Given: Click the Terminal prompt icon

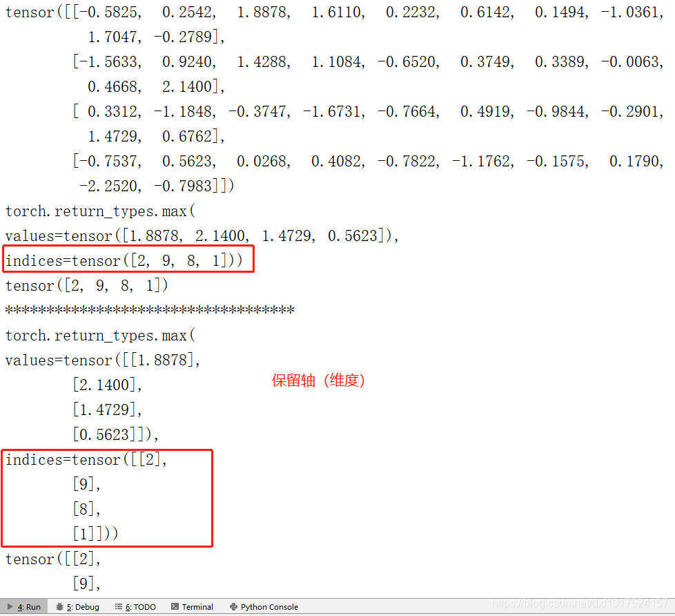Looking at the screenshot, I should tap(175, 606).
